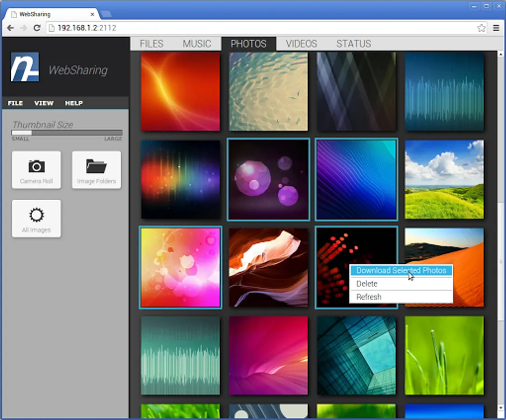Open the Camera Roll icon button
Screen dimensions: 506x420
pyautogui.click(x=36, y=170)
